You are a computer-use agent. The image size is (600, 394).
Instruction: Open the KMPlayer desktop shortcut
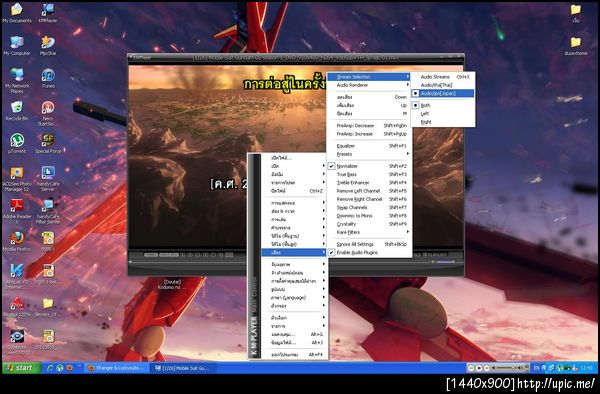[x=48, y=13]
